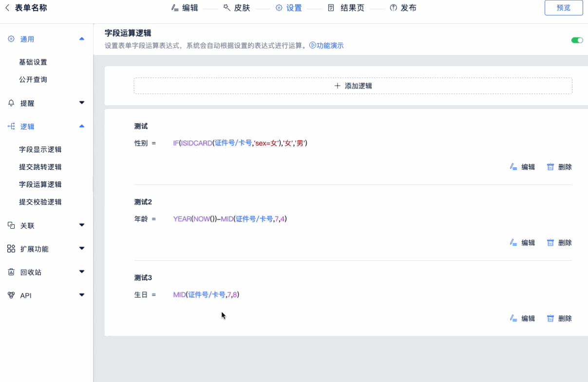
Task: Go to the 发布 step tab
Action: (403, 8)
